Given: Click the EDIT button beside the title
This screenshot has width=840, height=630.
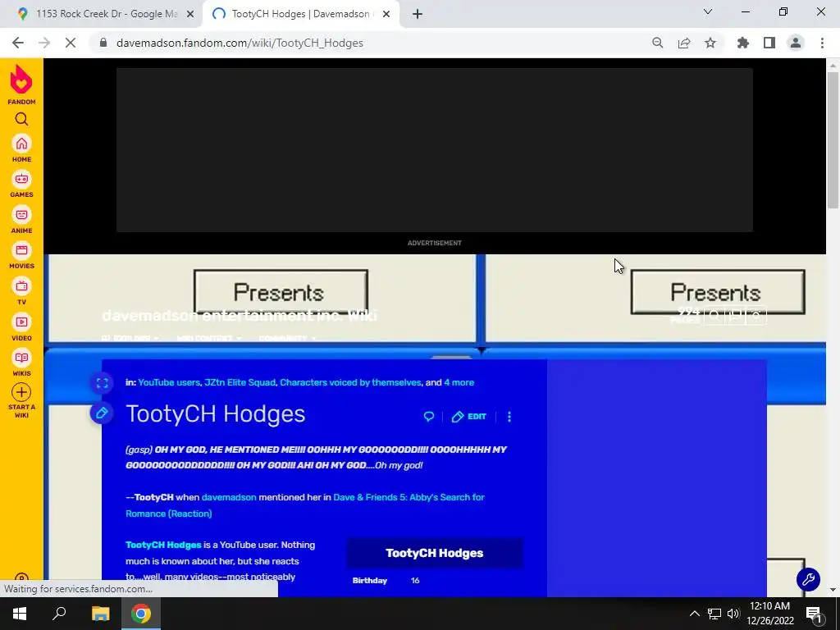Looking at the screenshot, I should pyautogui.click(x=469, y=417).
